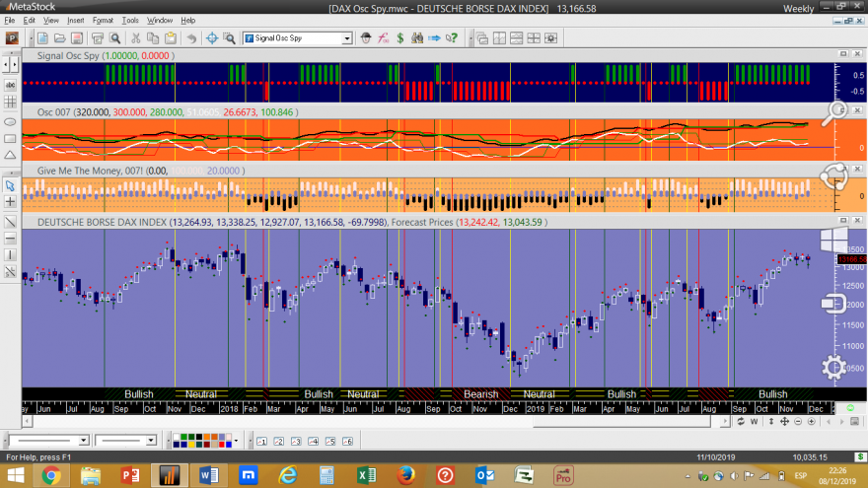This screenshot has width=868, height=488.
Task: Click the Undo arrow icon
Action: (x=191, y=38)
